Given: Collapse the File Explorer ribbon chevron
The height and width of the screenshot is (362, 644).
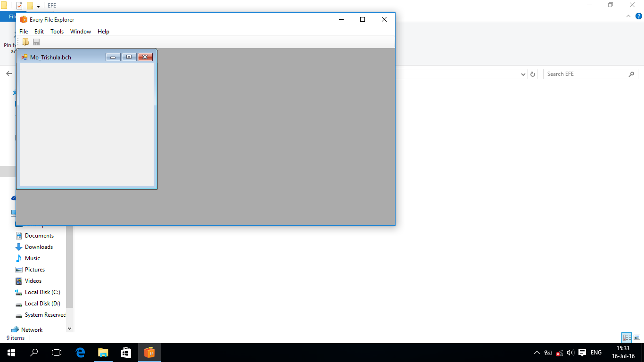Looking at the screenshot, I should [628, 16].
